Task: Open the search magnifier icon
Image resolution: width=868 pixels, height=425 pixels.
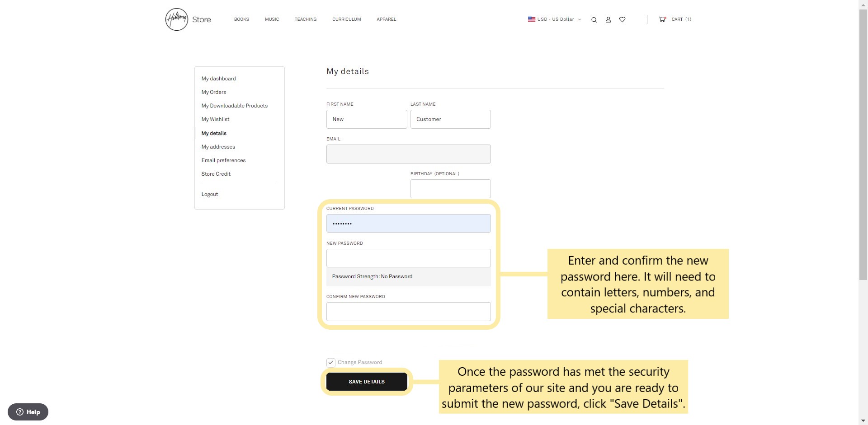Action: pos(594,20)
